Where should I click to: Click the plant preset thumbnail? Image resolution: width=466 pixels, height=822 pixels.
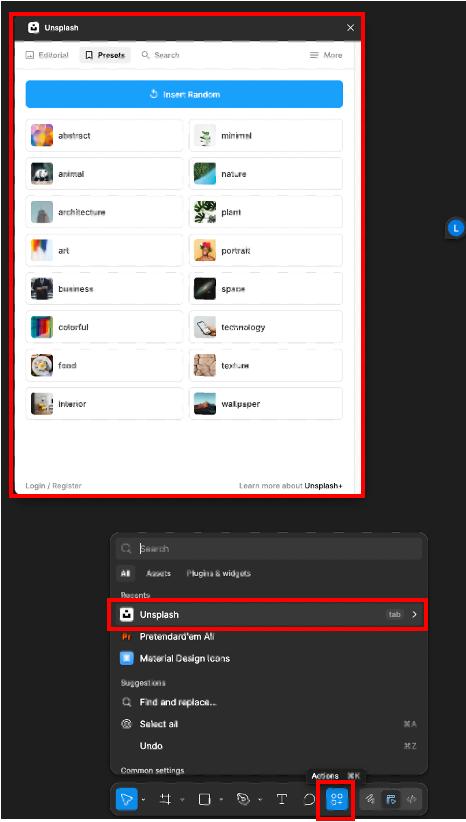(x=205, y=212)
